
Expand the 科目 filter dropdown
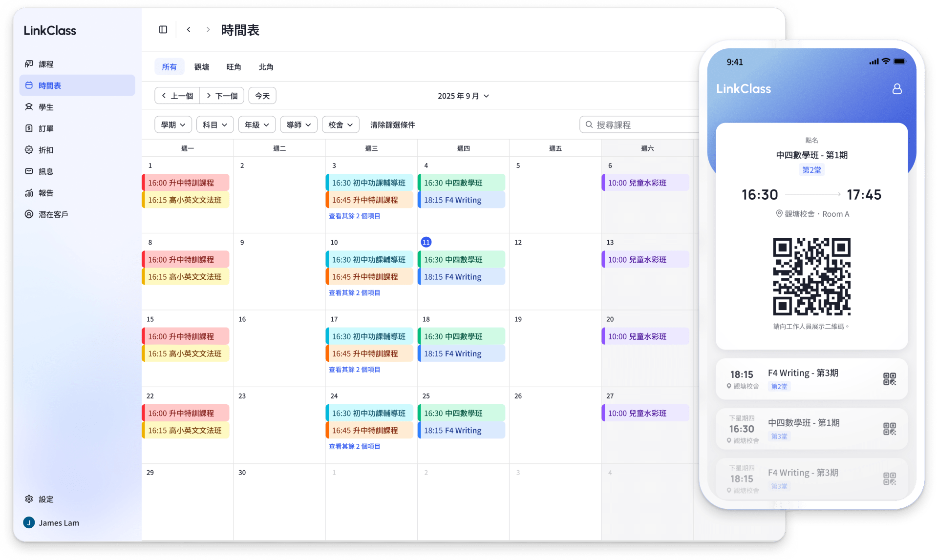coord(215,124)
